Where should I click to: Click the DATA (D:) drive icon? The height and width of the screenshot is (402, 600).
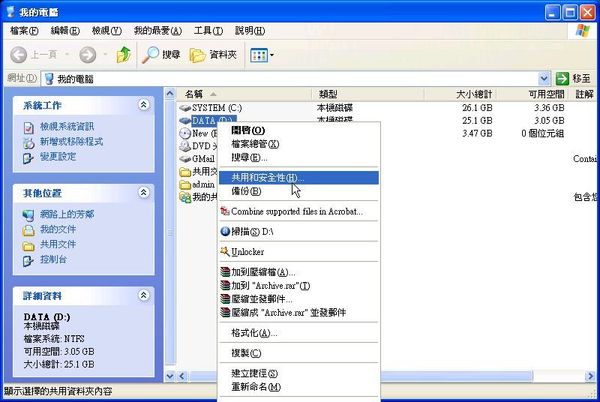[x=185, y=121]
